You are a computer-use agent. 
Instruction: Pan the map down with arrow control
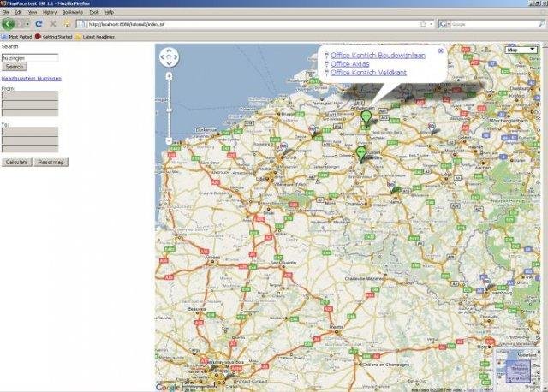pyautogui.click(x=170, y=63)
